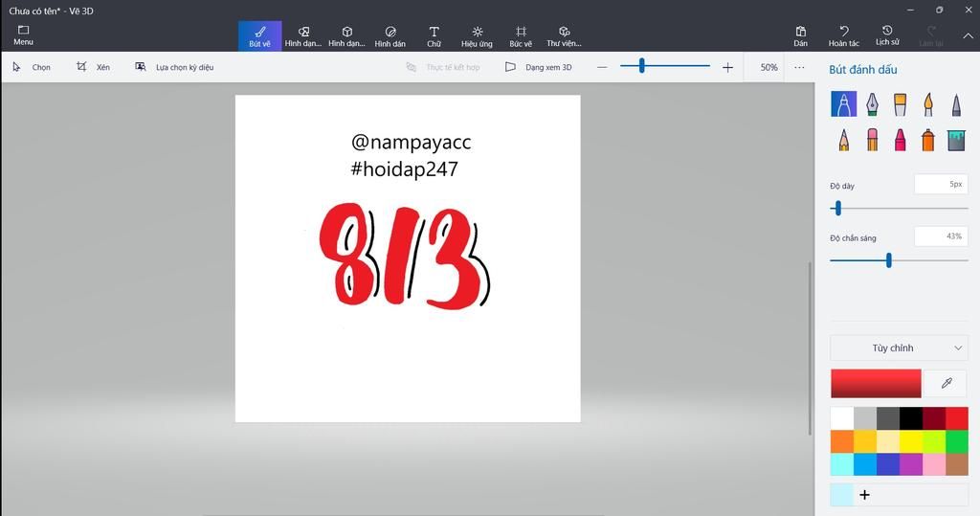Click the canvas vertical scrollbar
Image resolution: width=980 pixels, height=516 pixels.
click(810, 348)
